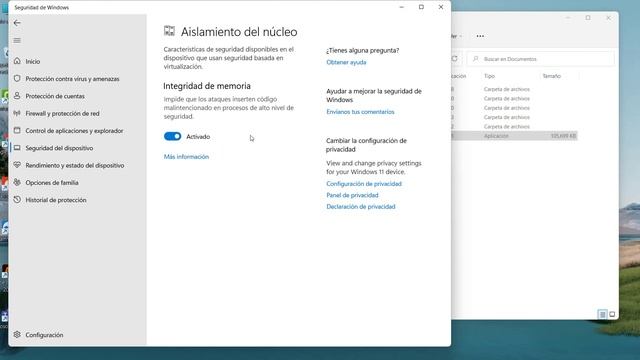Screen dimensions: 640x360
Task: Switch Explorer to large icons view
Action: (x=612, y=314)
